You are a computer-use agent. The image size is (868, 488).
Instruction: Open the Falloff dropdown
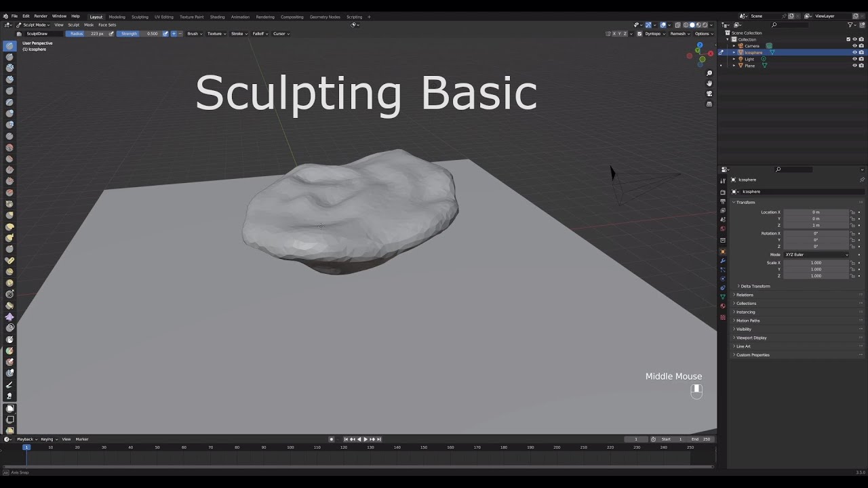coord(260,33)
